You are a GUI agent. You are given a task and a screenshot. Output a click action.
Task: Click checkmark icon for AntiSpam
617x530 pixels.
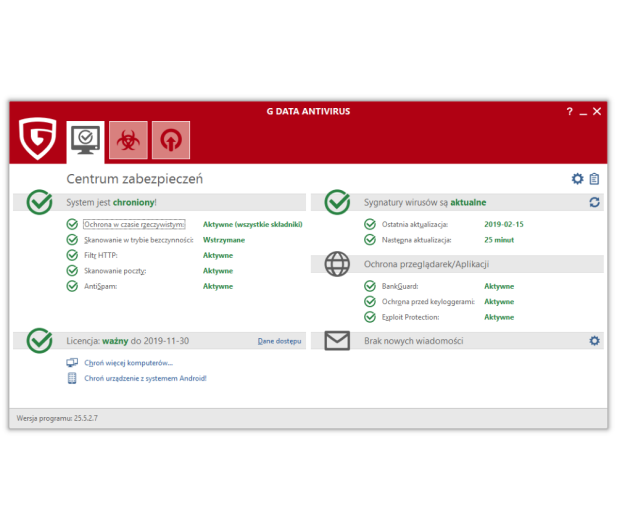tap(72, 286)
